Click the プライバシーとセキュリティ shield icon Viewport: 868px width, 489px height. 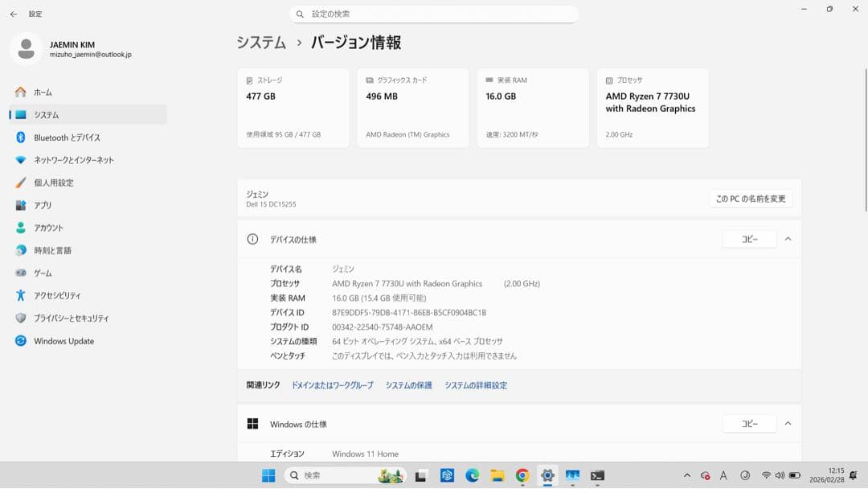coord(20,318)
